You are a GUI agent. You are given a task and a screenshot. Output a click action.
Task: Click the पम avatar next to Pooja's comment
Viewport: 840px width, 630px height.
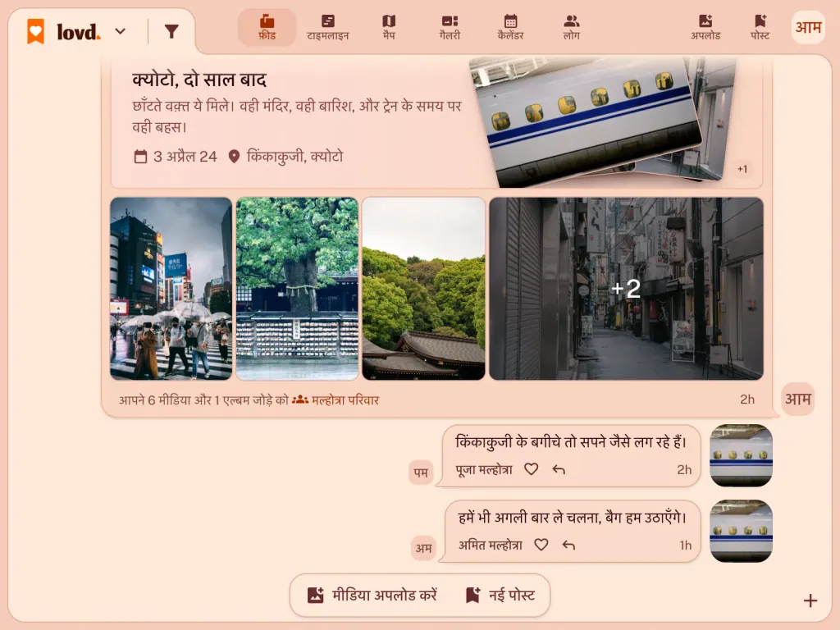tap(421, 472)
